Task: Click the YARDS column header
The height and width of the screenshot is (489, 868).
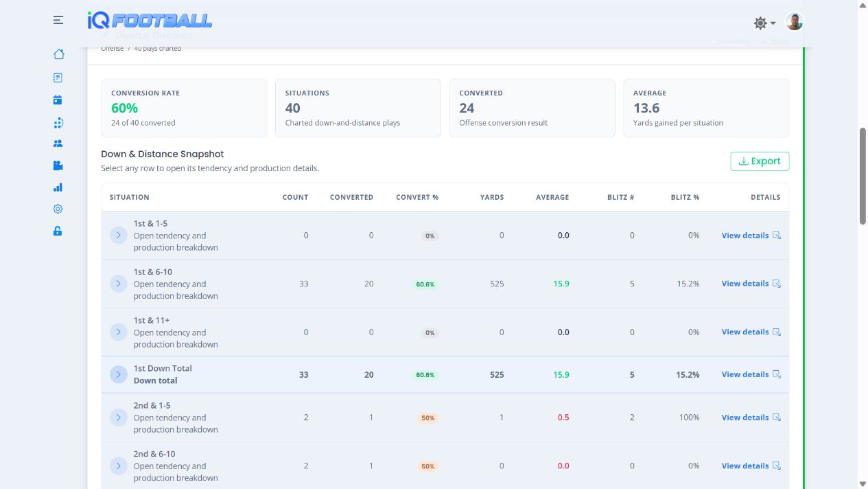Action: pyautogui.click(x=492, y=197)
